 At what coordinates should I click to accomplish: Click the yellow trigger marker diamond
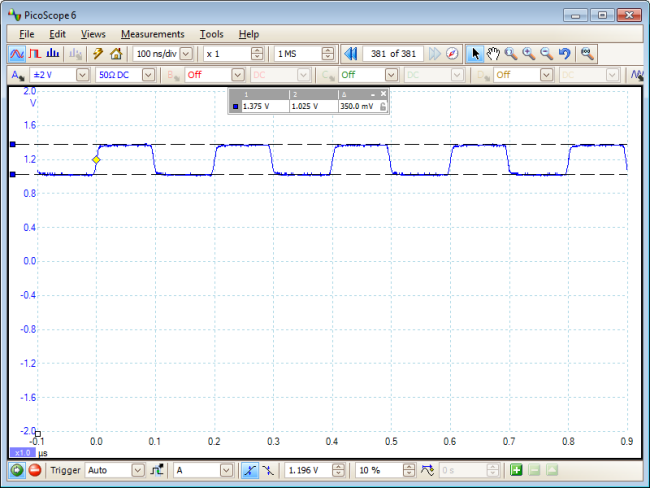(96, 160)
